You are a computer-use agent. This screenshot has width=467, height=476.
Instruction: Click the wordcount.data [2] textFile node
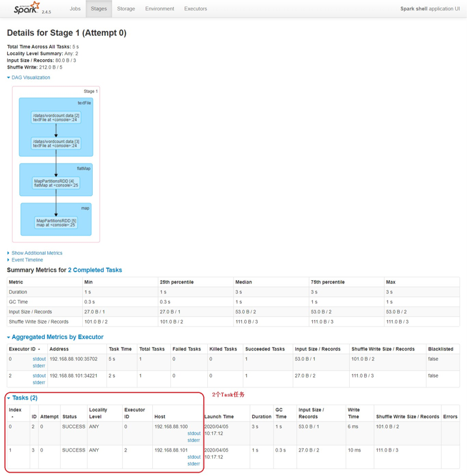[x=56, y=118]
